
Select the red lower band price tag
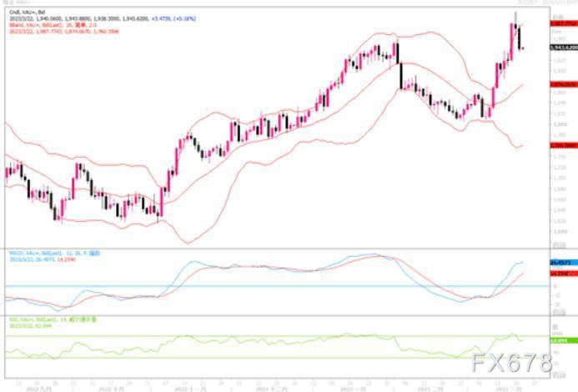[x=563, y=145]
